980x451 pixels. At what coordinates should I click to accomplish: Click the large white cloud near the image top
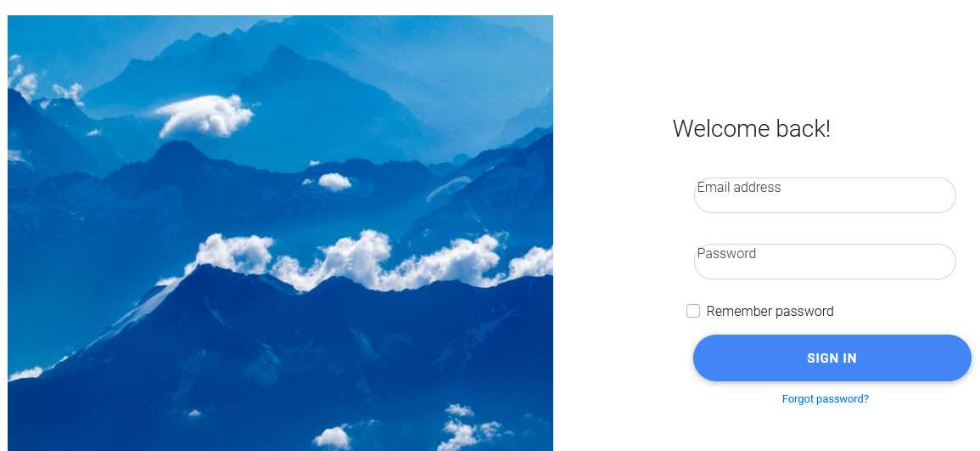[204, 116]
